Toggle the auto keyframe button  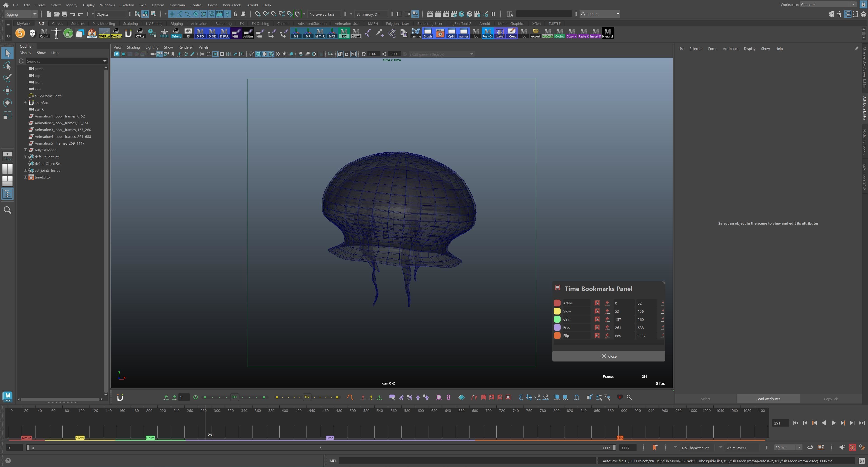852,448
